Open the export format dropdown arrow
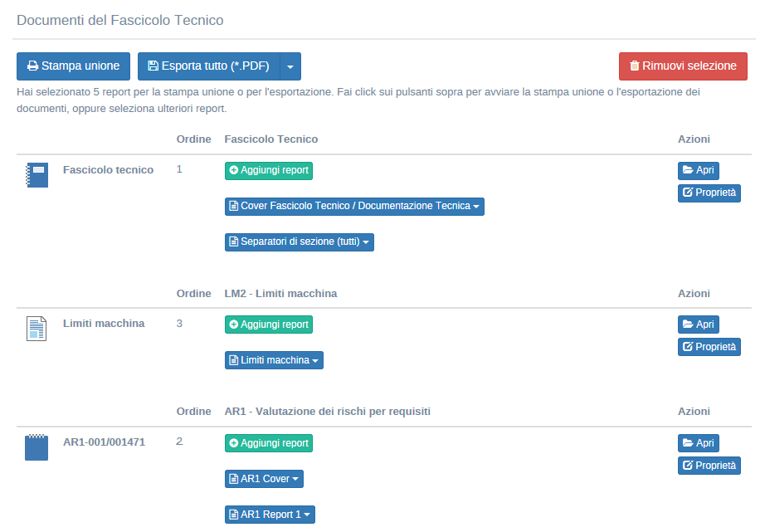Viewport: 765px width, 532px height. click(x=290, y=66)
